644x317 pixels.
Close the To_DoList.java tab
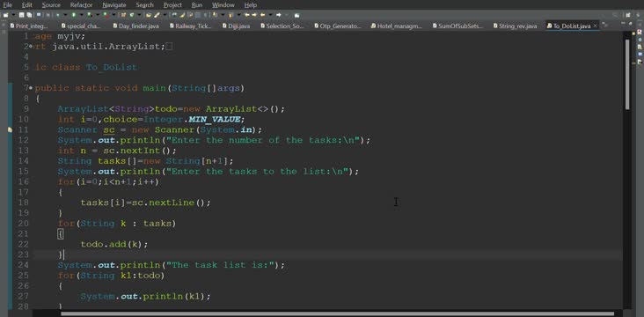click(x=595, y=26)
